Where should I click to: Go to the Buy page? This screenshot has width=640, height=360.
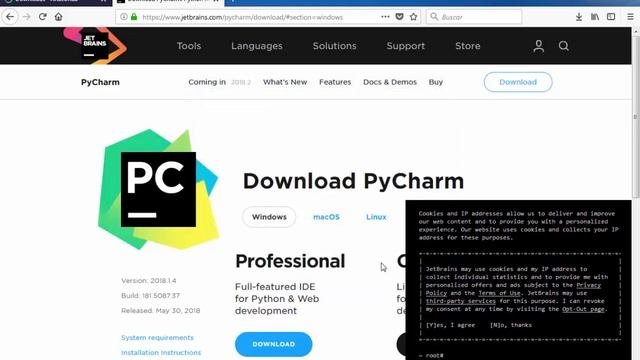436,82
